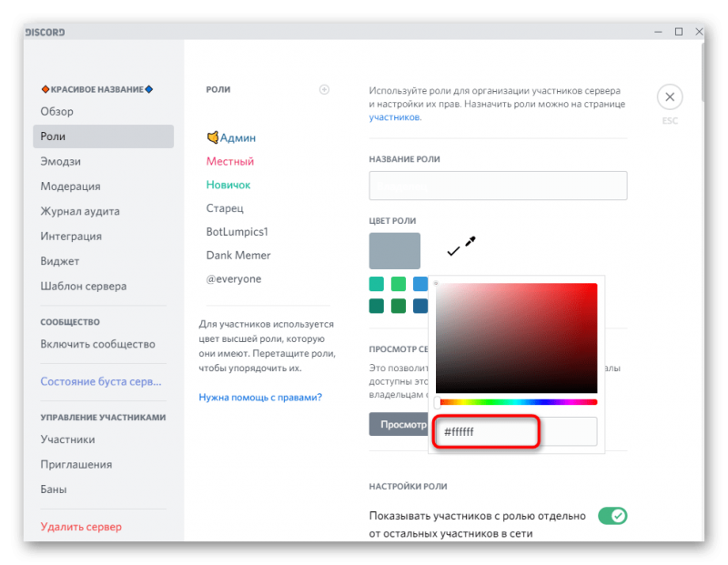
Task: Maximize the Discord window
Action: 679,32
